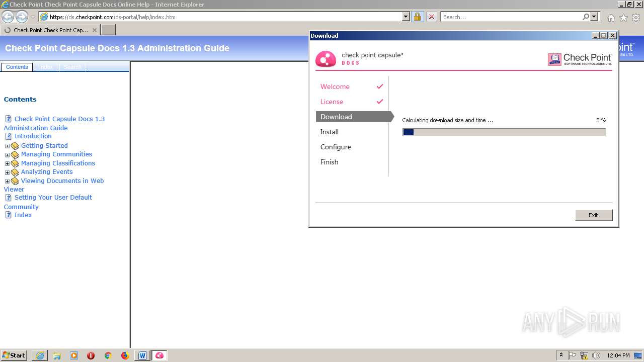The height and width of the screenshot is (362, 644).
Task: Minimize the Download dialog
Action: [596, 36]
